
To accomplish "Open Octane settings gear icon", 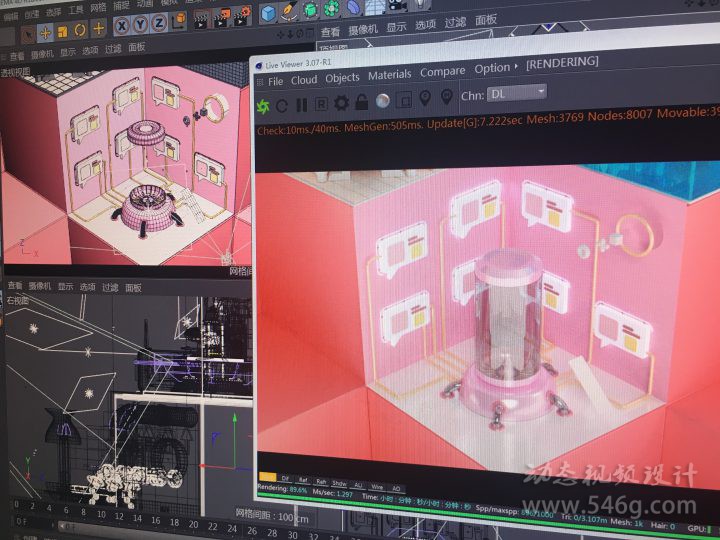I will pos(341,103).
